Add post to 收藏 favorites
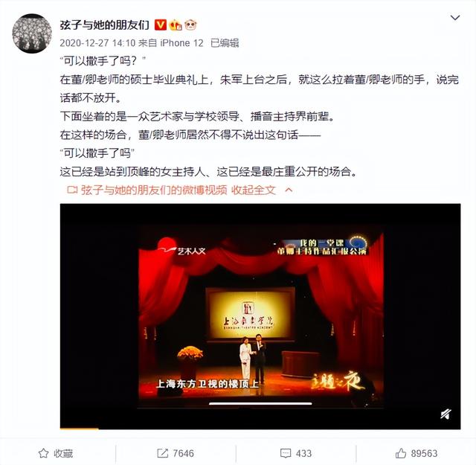 56,453
